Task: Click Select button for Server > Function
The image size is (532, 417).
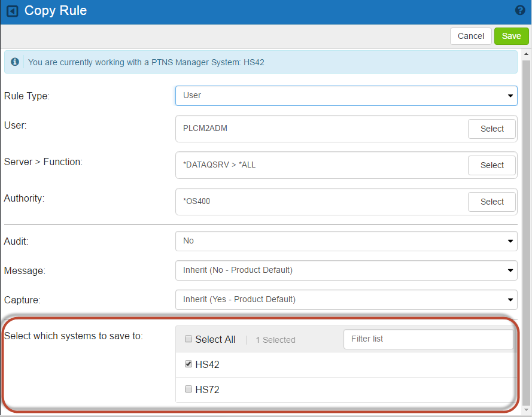Action: [x=492, y=165]
